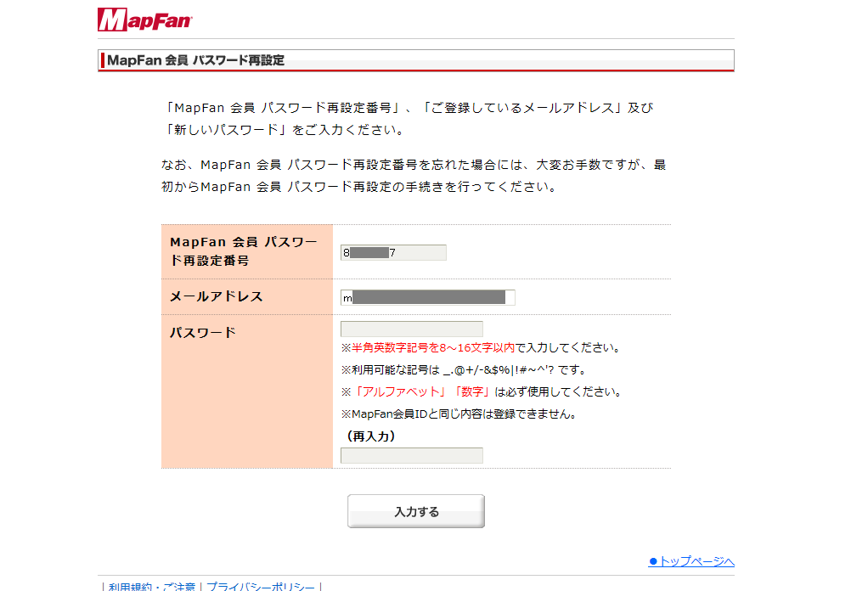This screenshot has height=591, width=868.
Task: Submit with the 入力する button
Action: point(416,511)
